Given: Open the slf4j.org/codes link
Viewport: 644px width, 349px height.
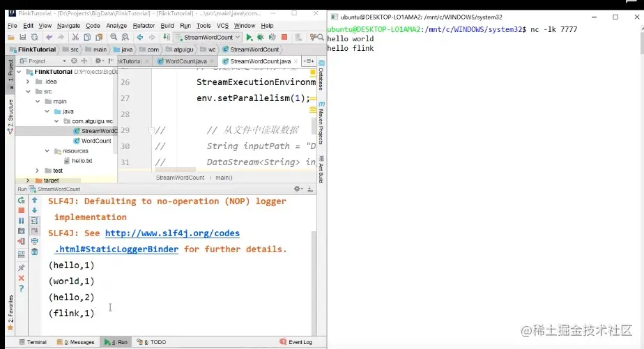Looking at the screenshot, I should (173, 233).
